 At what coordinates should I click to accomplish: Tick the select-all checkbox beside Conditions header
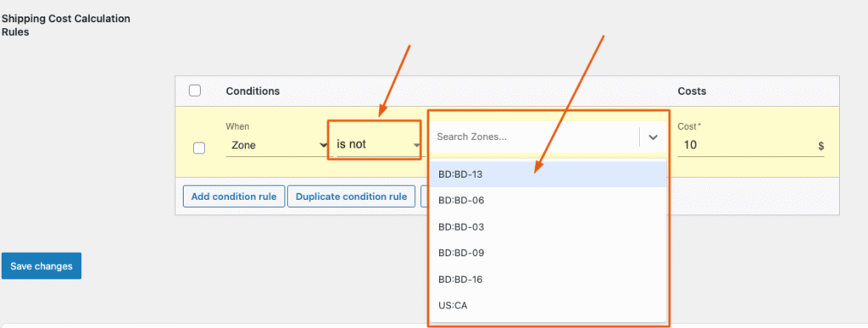[194, 91]
